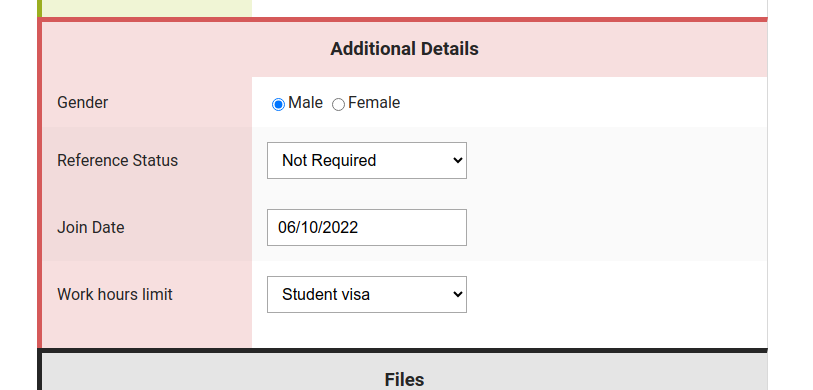The width and height of the screenshot is (813, 390).
Task: Click the light green cell above Additional Details
Action: coord(147,8)
